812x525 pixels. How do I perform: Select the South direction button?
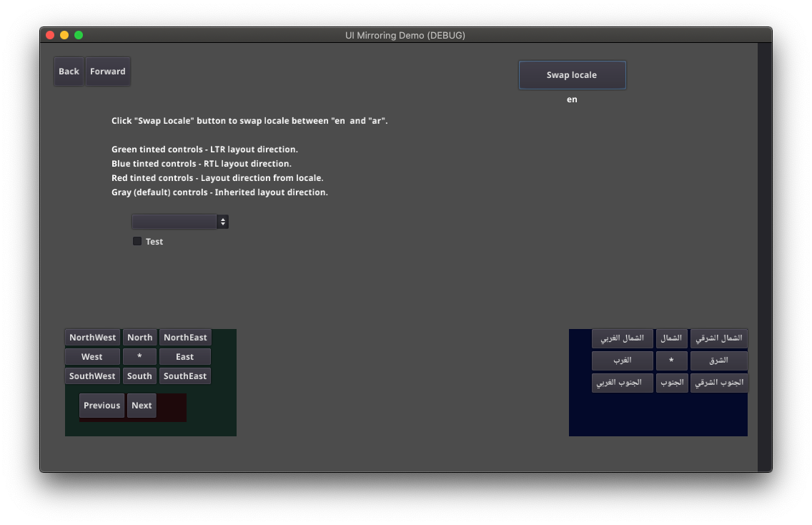139,376
